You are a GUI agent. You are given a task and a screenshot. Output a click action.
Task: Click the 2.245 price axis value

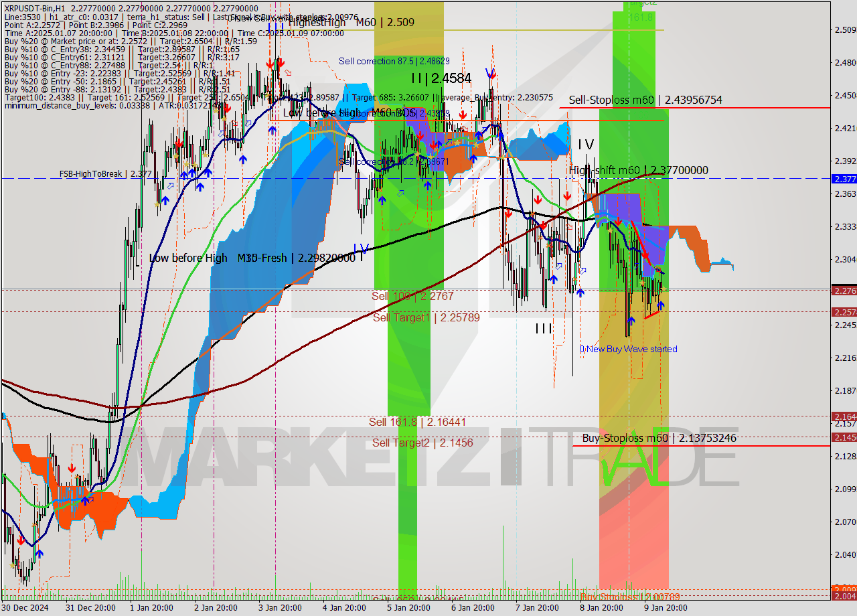pos(845,325)
